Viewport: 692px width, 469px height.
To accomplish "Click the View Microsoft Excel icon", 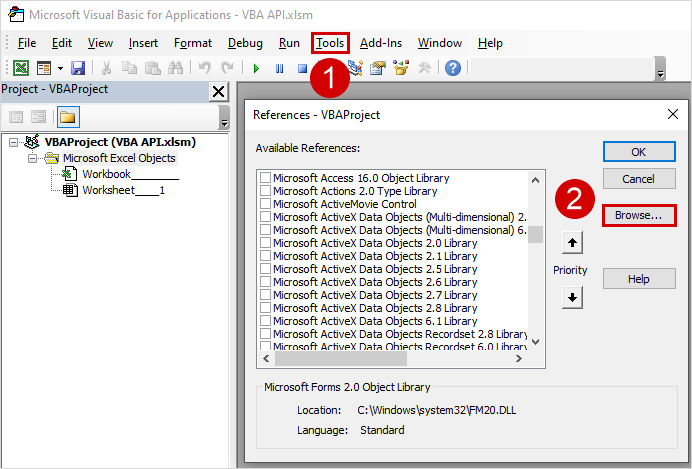I will point(20,68).
